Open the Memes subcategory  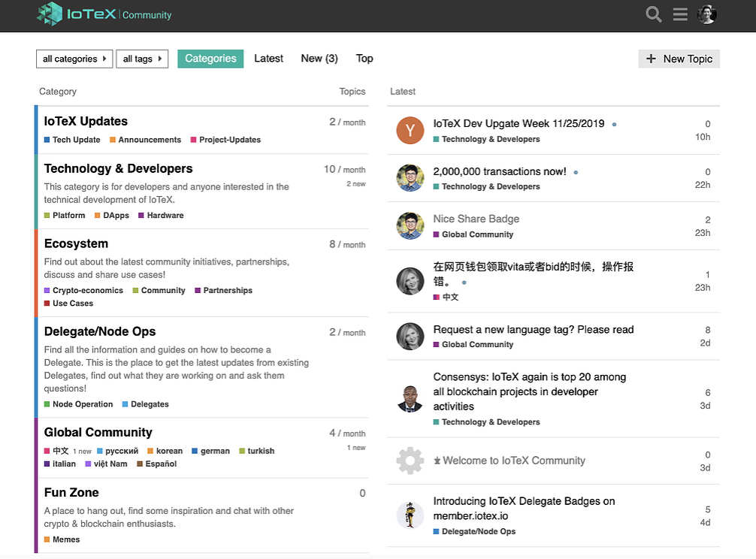click(x=62, y=539)
